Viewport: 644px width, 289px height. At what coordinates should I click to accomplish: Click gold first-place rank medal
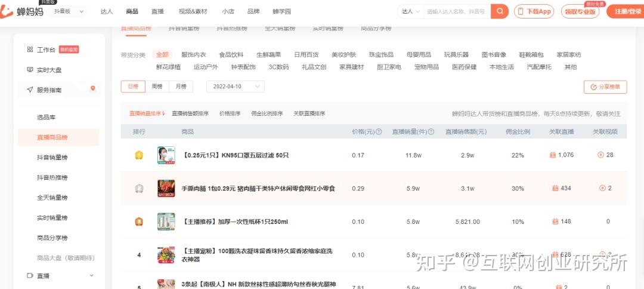139,155
